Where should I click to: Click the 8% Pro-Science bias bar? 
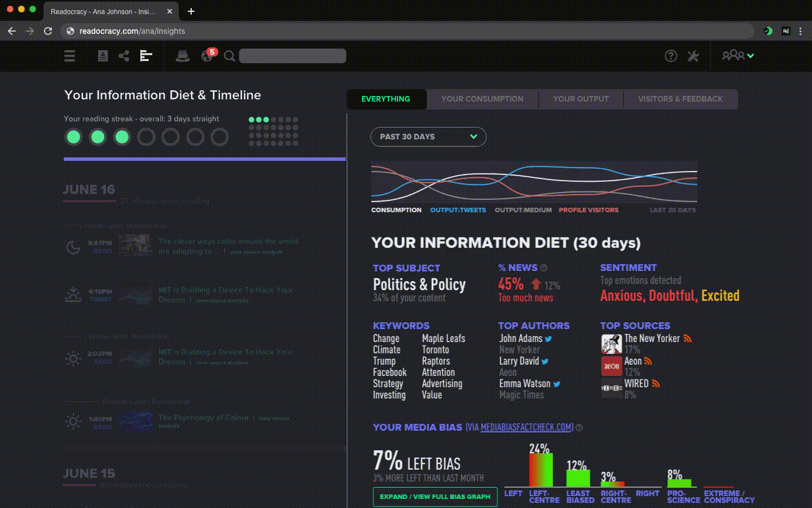pyautogui.click(x=679, y=483)
